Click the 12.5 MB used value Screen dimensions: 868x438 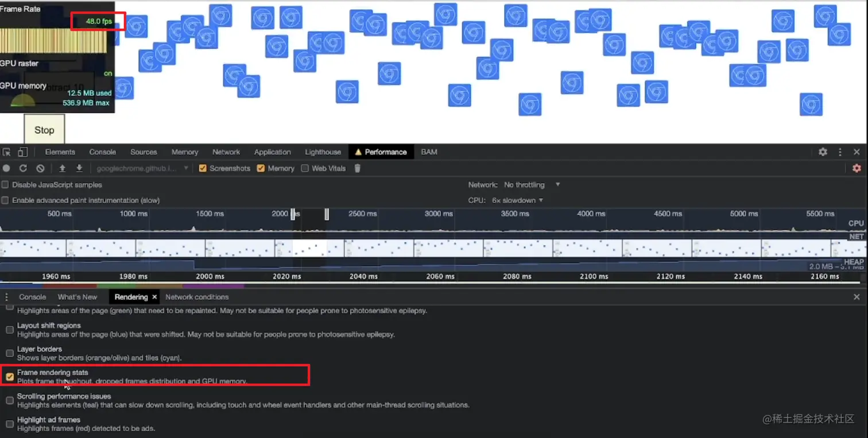tap(89, 93)
